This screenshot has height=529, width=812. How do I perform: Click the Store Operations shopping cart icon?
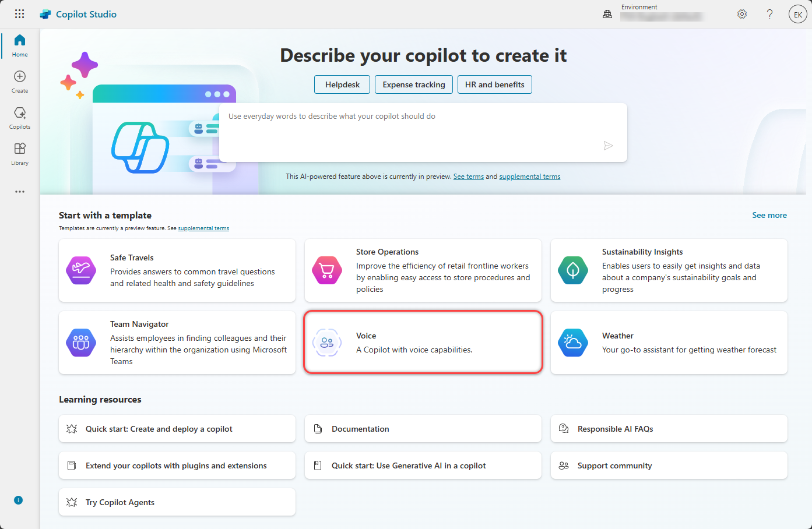327,270
